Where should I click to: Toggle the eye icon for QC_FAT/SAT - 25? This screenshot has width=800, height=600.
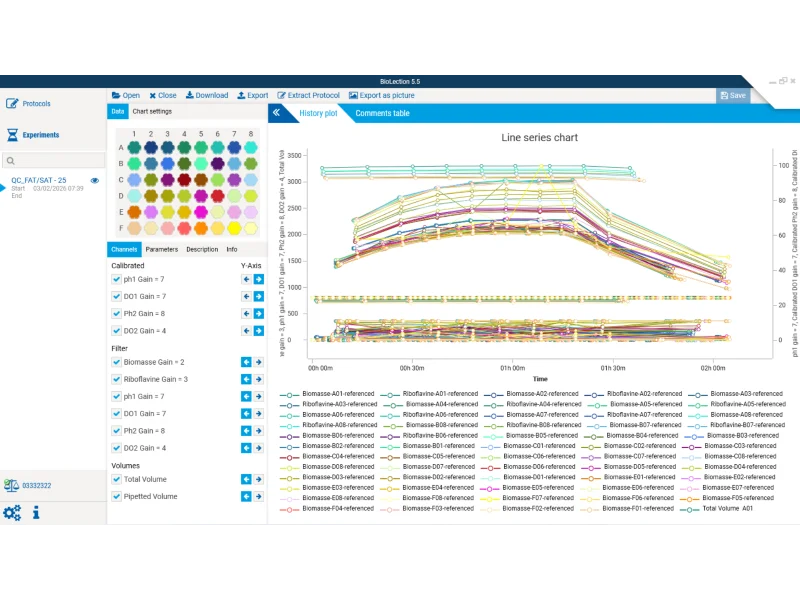94,181
